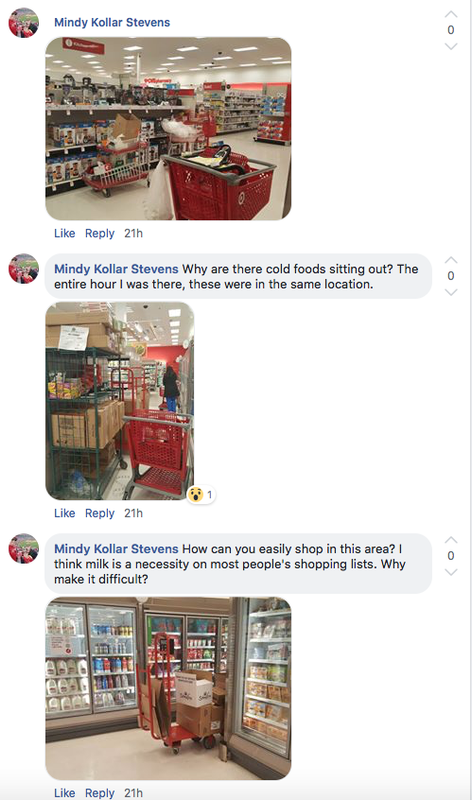Downvote the first comment with store photo

point(451,46)
